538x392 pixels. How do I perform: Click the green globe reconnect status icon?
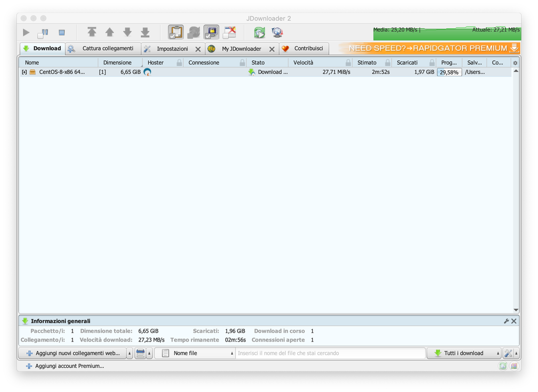[x=503, y=366]
